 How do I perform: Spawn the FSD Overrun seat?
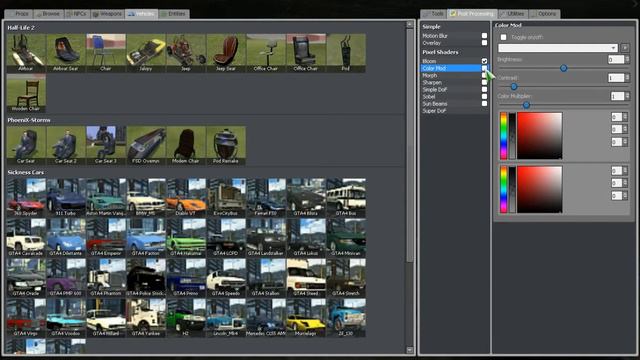tap(146, 145)
